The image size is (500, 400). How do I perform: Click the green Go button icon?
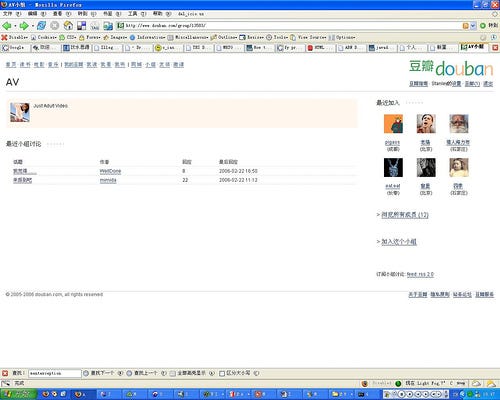(483, 25)
